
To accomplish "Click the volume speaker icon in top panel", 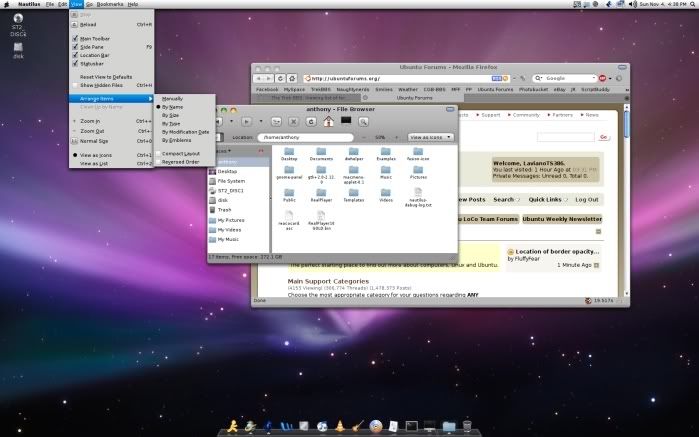I will coord(633,4).
